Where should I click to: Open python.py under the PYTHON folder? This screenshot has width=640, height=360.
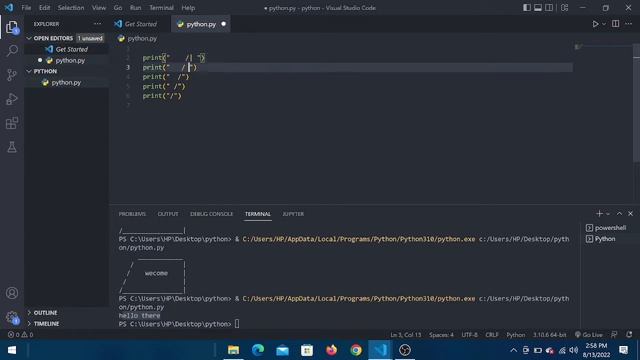[67, 82]
